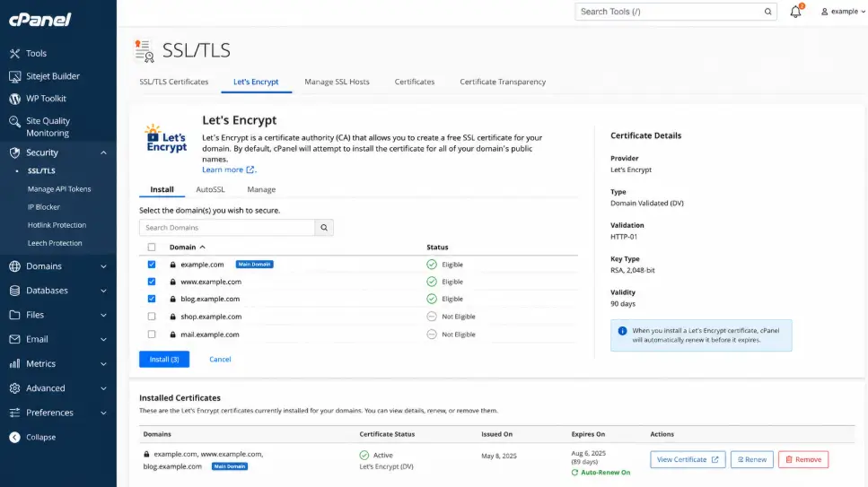Switch to the Manage sub-tab

click(261, 189)
